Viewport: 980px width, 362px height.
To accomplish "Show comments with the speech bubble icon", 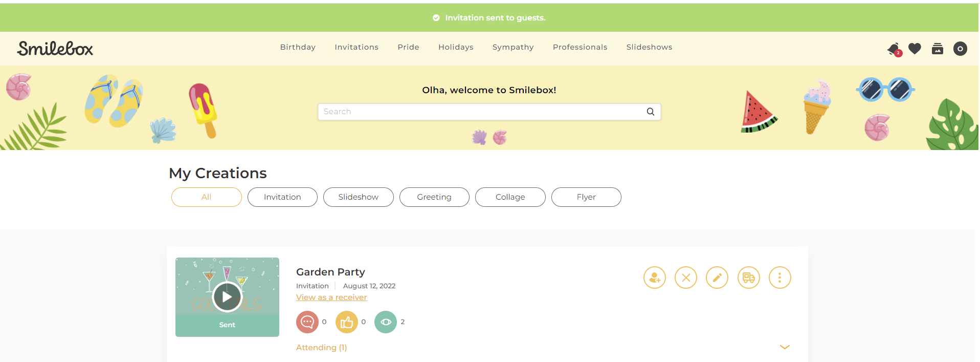I will (x=307, y=322).
